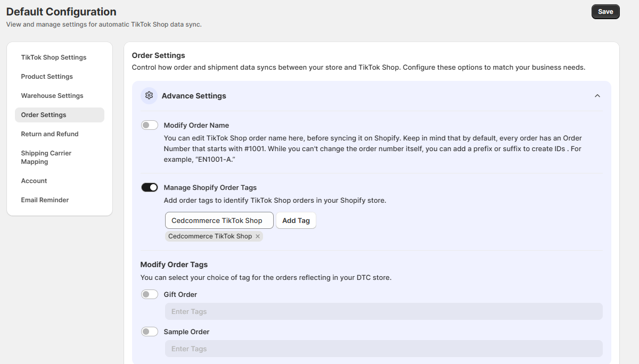Enable the Modify Order Name toggle
Viewport: 639px width, 364px height.
150,125
